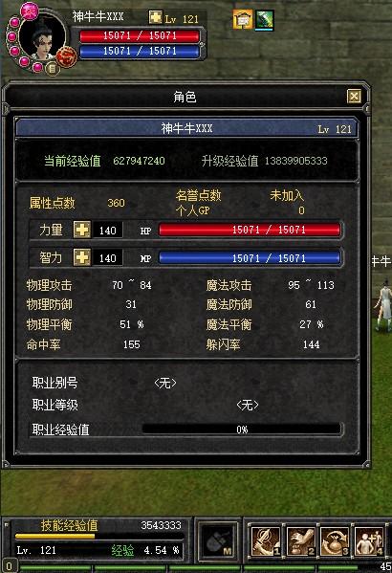Click the plus icon beside 力量 strength

(x=82, y=230)
